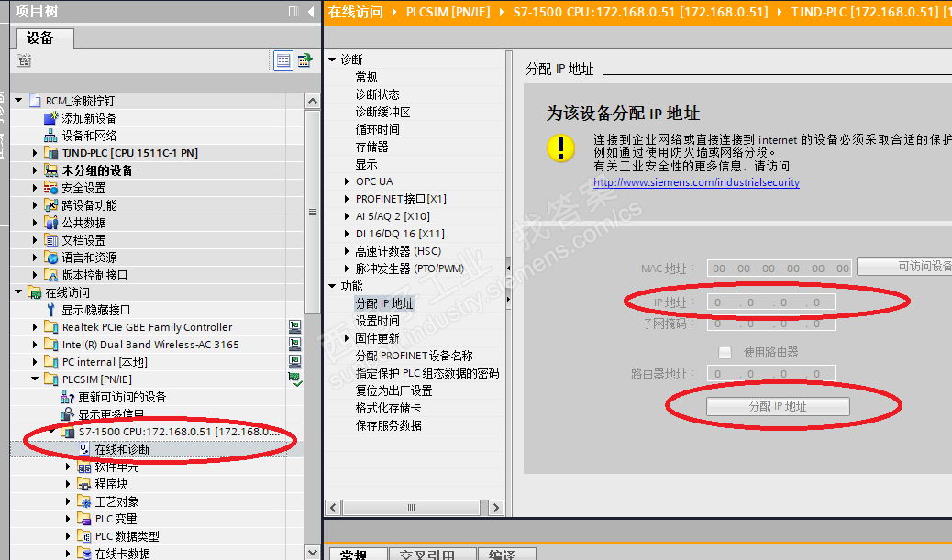This screenshot has height=560, width=952.
Task: Select Set time (设置时间)
Action: (377, 321)
